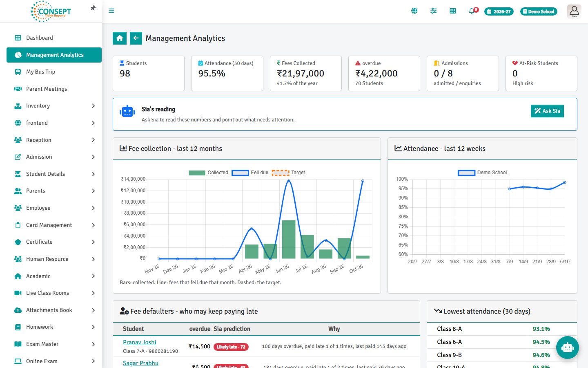This screenshot has width=588, height=368.
Task: Open Pranav Joshi student link
Action: click(140, 342)
